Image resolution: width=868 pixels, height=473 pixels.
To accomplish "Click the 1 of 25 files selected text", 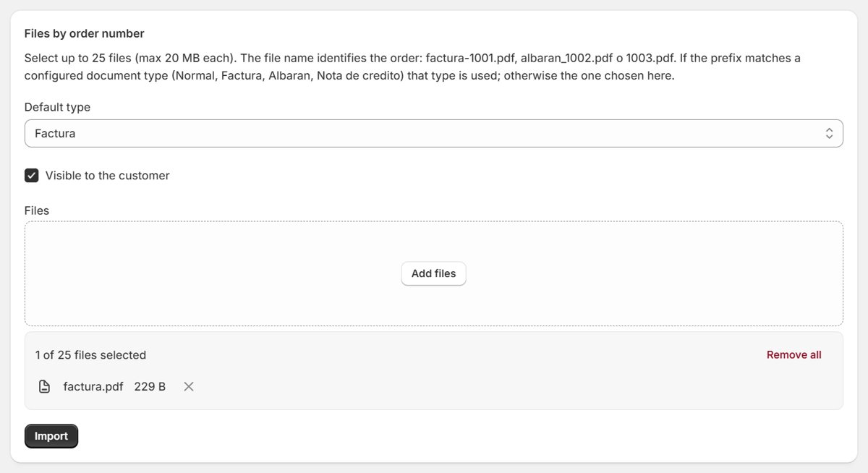I will point(90,355).
